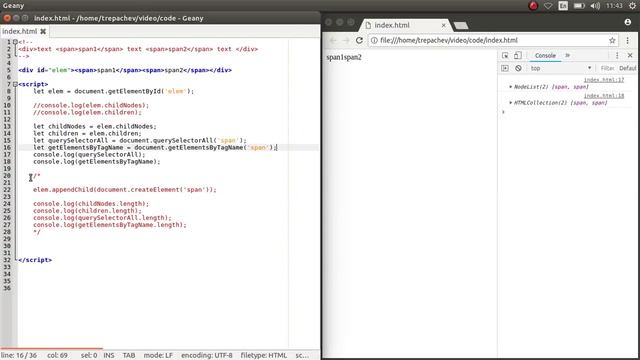This screenshot has height=360, width=640.
Task: Click the browser back arrow
Action: tap(333, 40)
